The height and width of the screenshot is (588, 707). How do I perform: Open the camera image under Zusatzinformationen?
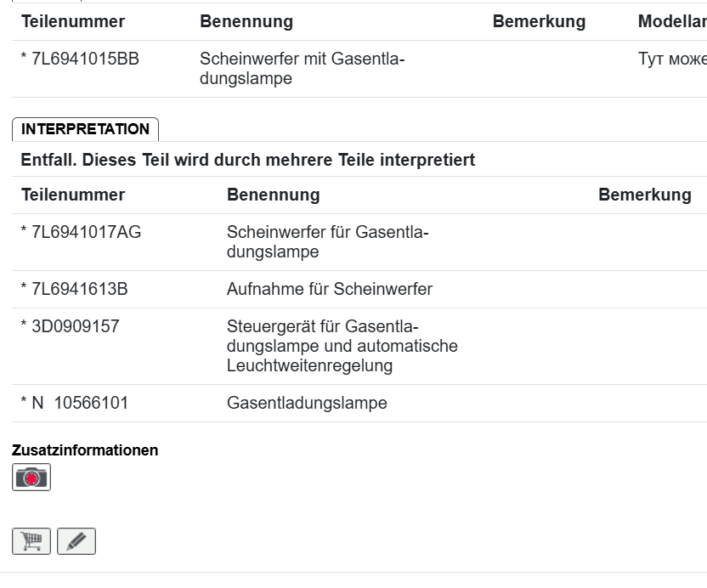pyautogui.click(x=31, y=478)
